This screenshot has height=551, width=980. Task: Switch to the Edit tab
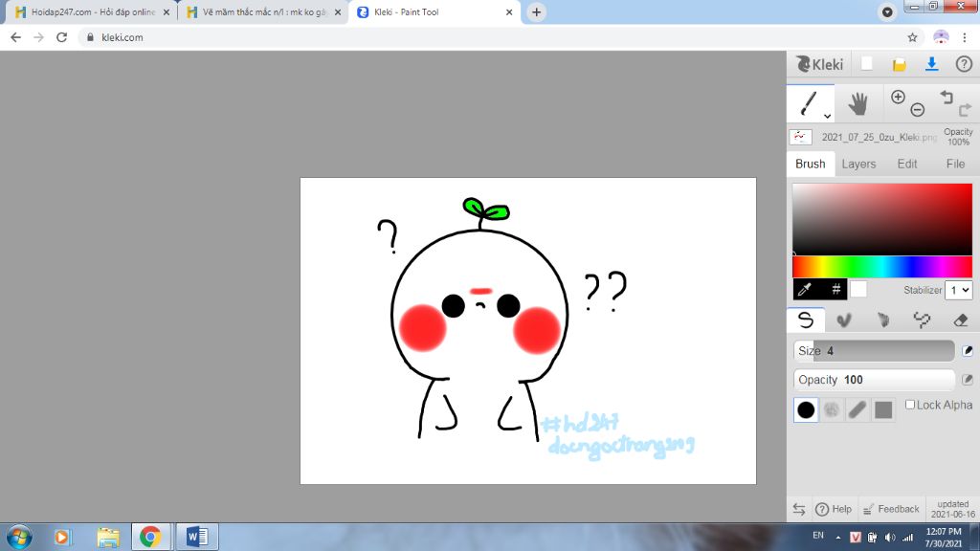[907, 164]
